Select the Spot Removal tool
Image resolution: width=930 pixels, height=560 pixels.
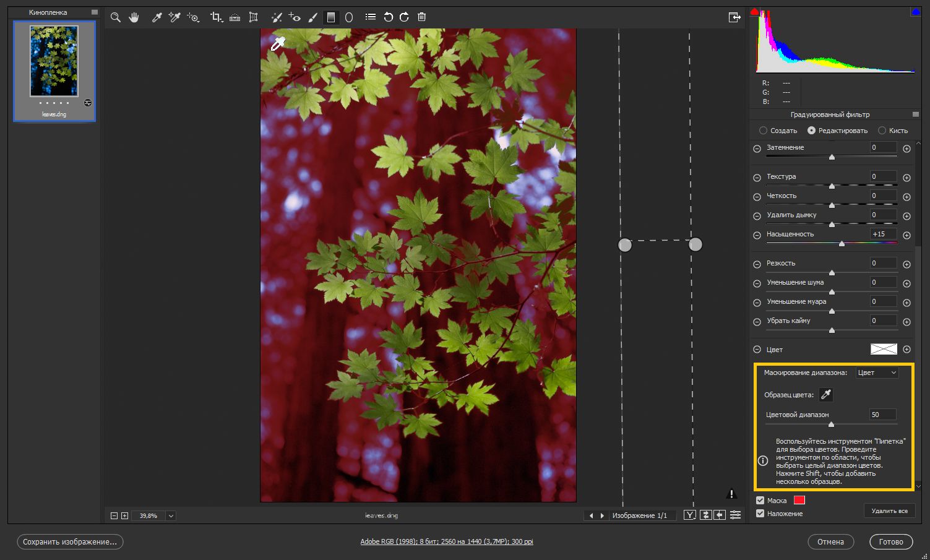click(277, 17)
